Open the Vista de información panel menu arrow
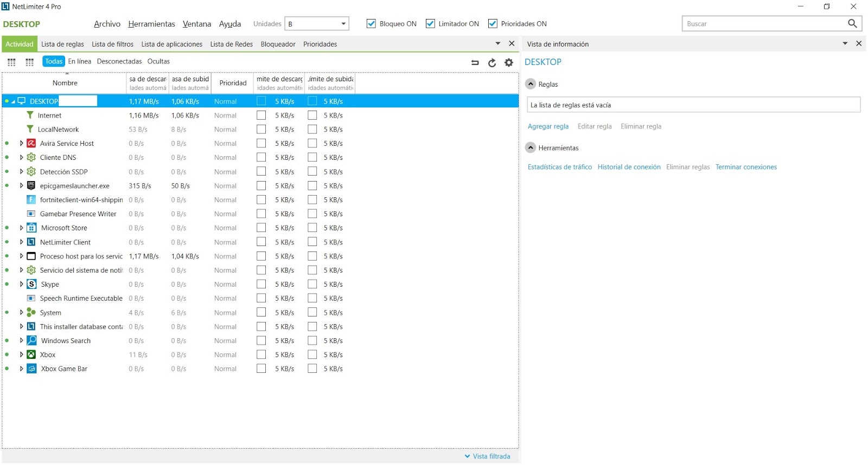 [x=845, y=43]
